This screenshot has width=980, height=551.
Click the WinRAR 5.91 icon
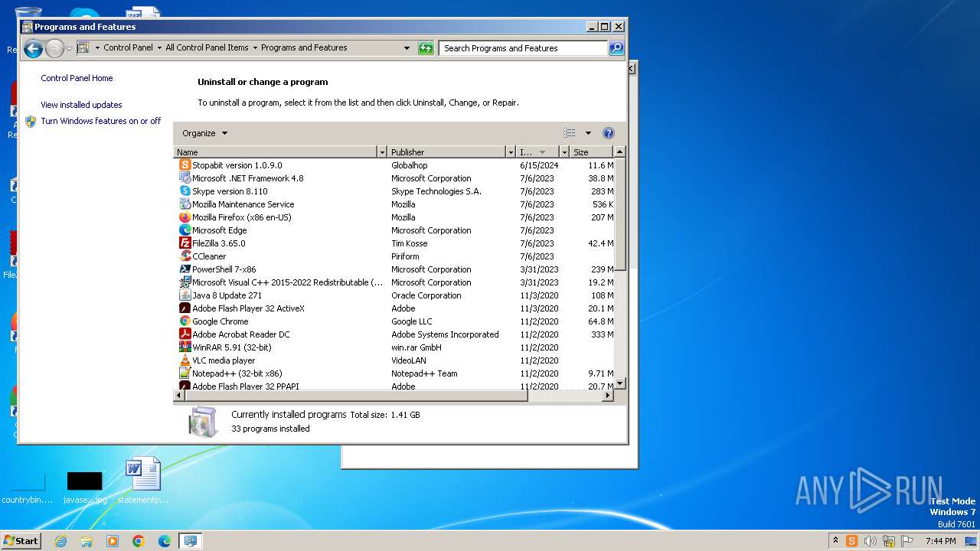185,347
